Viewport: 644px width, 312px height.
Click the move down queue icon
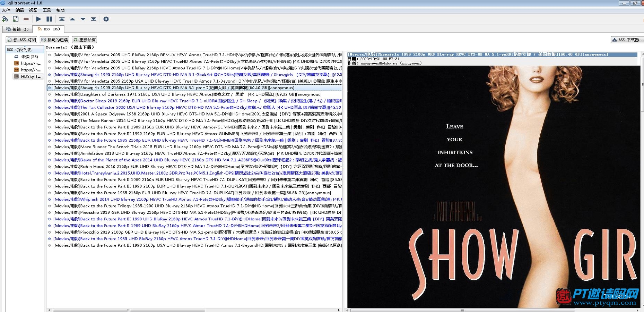click(x=83, y=19)
